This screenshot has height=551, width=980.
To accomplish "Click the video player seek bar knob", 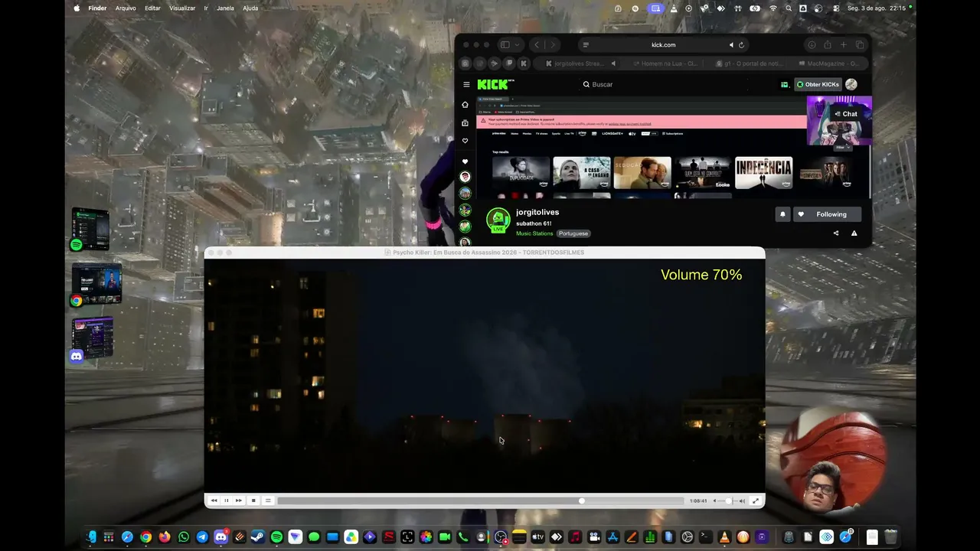I will [x=582, y=500].
